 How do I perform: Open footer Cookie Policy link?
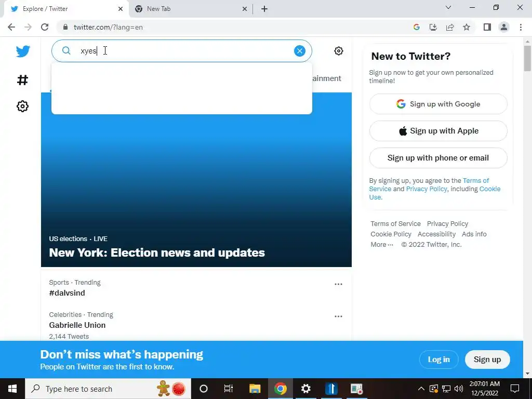pos(391,234)
